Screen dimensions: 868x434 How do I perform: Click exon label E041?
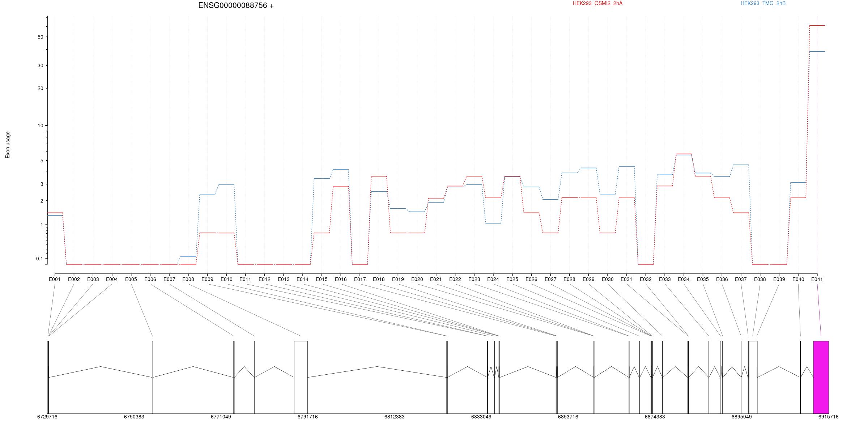pyautogui.click(x=817, y=279)
